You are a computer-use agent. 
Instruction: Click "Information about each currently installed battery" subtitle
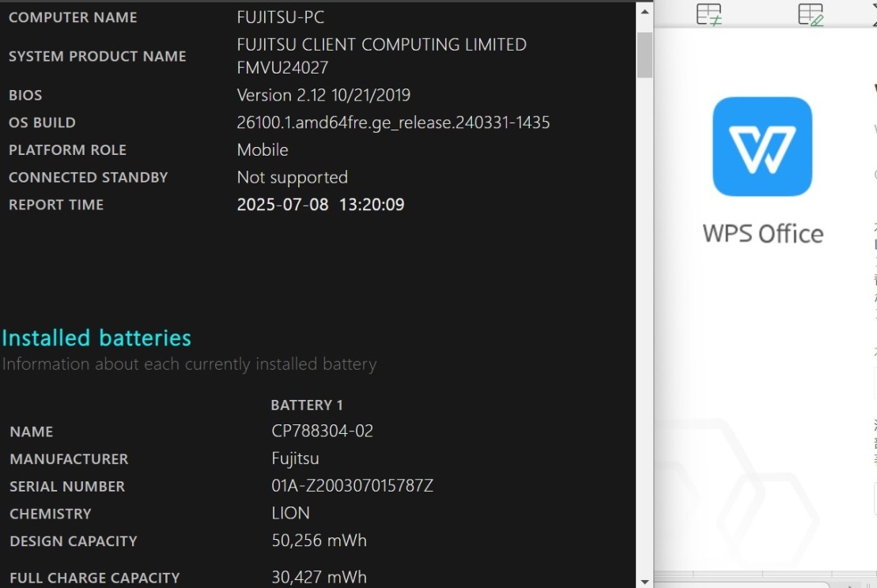pyautogui.click(x=190, y=364)
